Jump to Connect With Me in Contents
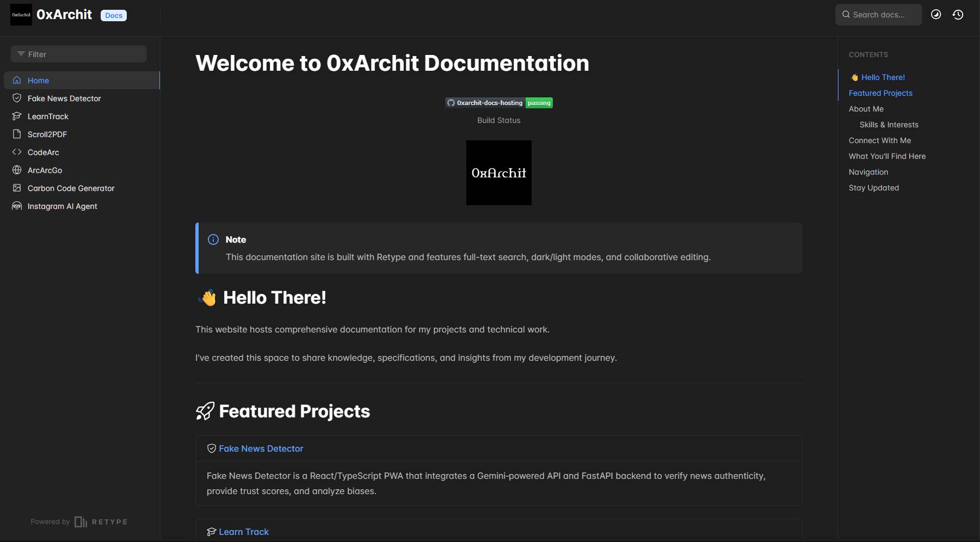The height and width of the screenshot is (542, 980). 880,140
